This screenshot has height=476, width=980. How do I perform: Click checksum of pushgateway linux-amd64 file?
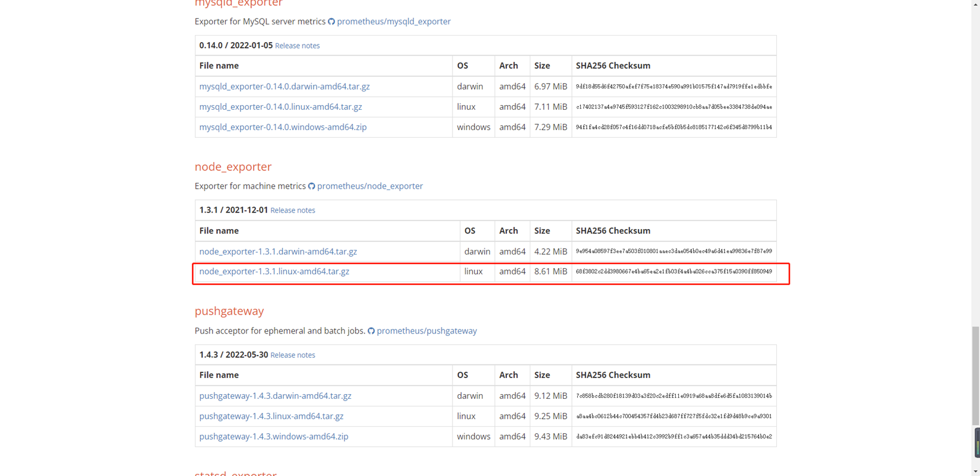[x=674, y=416]
